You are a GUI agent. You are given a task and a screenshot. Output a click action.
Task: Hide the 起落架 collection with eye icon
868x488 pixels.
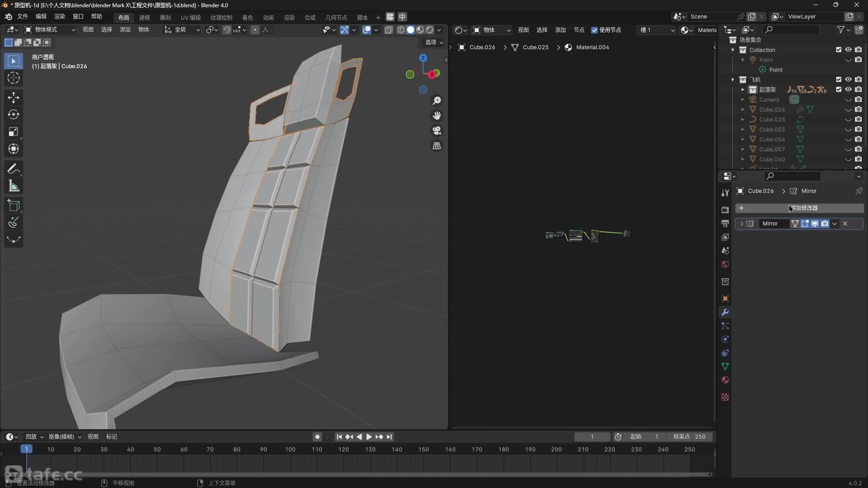(x=849, y=89)
